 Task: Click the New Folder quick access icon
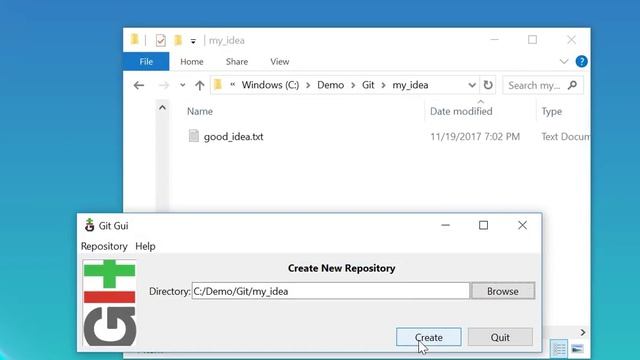[178, 40]
